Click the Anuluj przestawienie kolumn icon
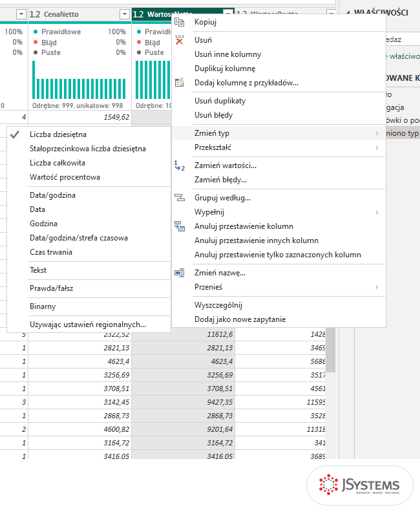This screenshot has width=420, height=512. [179, 226]
